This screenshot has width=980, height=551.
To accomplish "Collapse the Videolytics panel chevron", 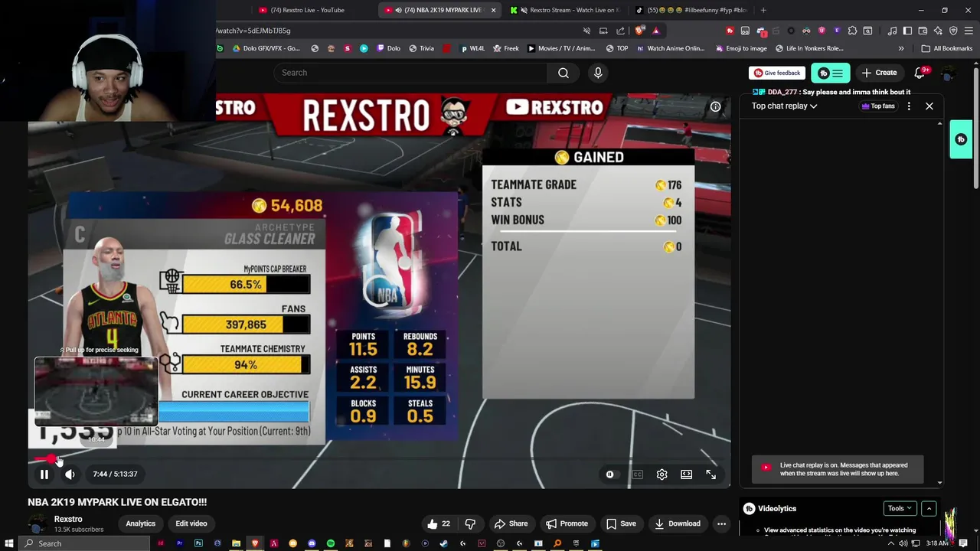I will click(929, 508).
